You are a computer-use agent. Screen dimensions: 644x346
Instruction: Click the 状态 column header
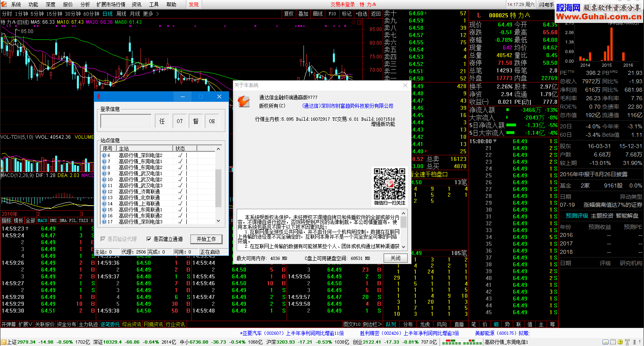click(x=185, y=148)
